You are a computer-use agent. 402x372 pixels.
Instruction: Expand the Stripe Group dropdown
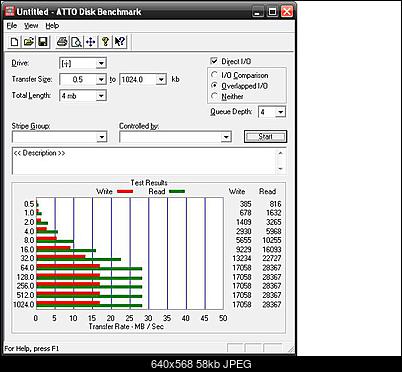click(102, 137)
